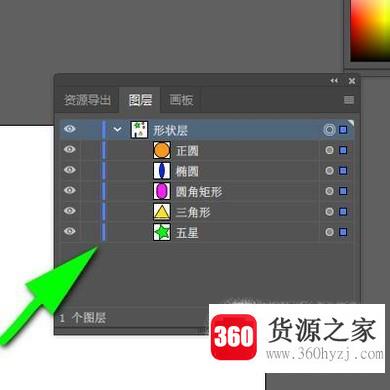Image resolution: width=390 pixels, height=390 pixels.
Task: Click the 椭圆 blue ellipse thumbnail
Action: tap(162, 171)
